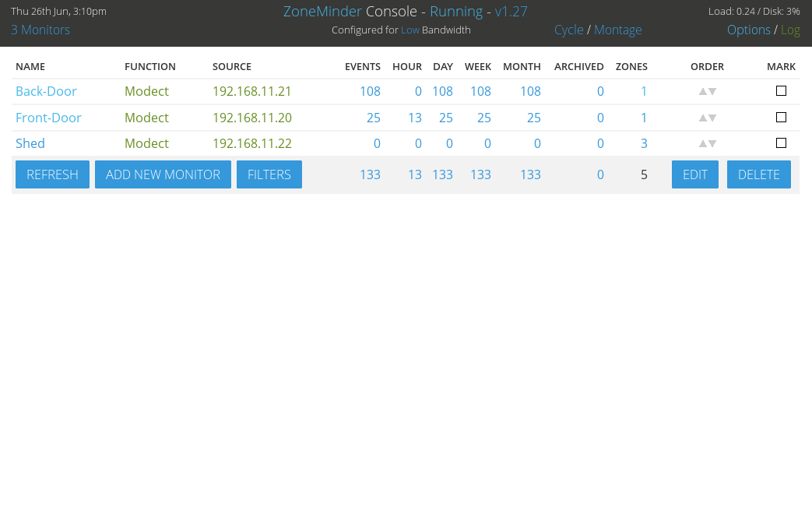Edit source 192.168.11.20

point(252,118)
